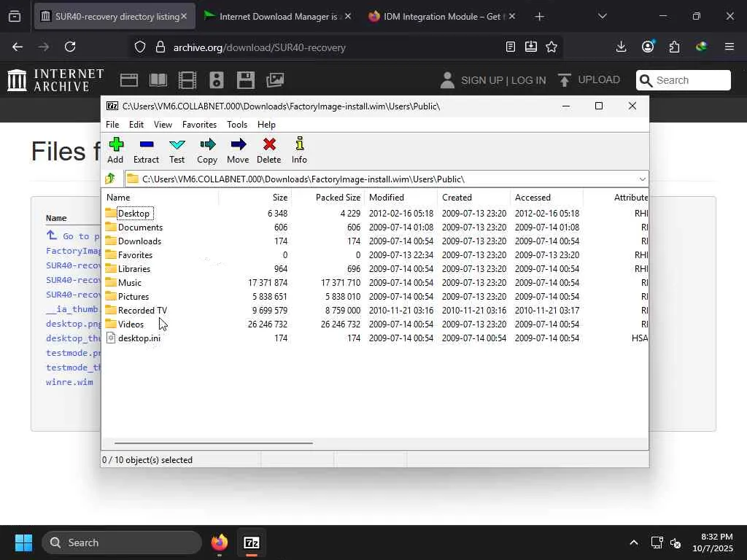Screen dimensions: 747x560
Task: Click the Internet Archive logo
Action: 55,80
